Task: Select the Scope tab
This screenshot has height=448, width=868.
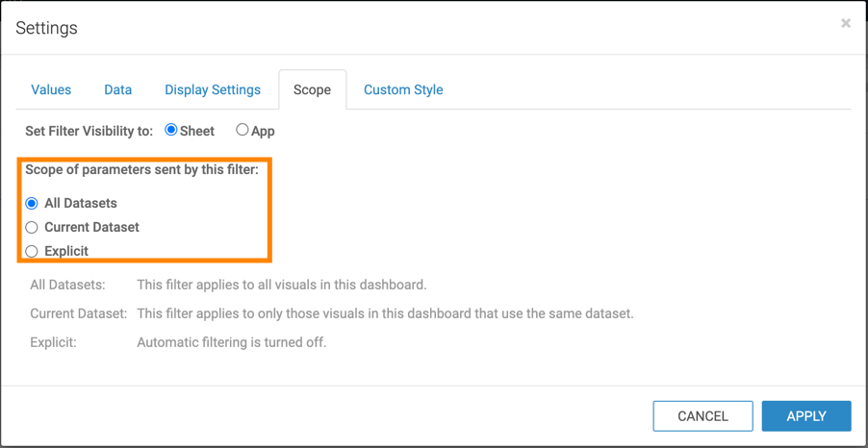Action: [312, 89]
